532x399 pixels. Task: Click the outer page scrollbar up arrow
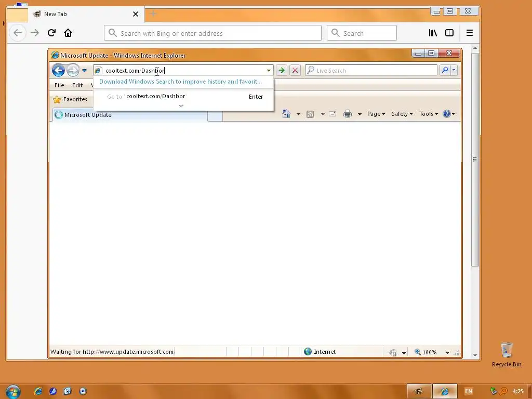475,48
